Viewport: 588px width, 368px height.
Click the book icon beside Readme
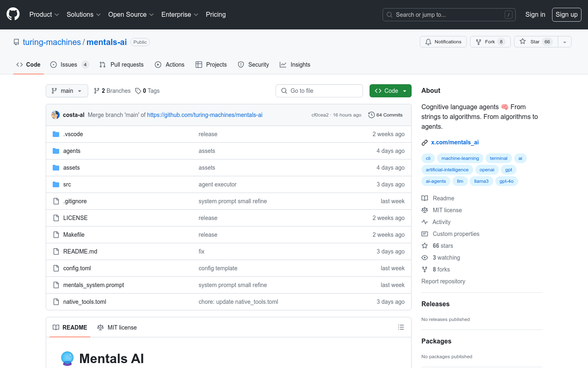tap(425, 198)
